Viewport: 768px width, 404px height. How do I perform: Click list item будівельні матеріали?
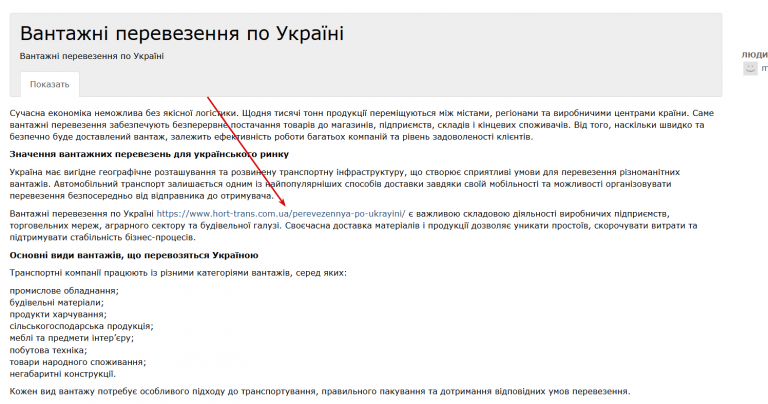click(57, 303)
